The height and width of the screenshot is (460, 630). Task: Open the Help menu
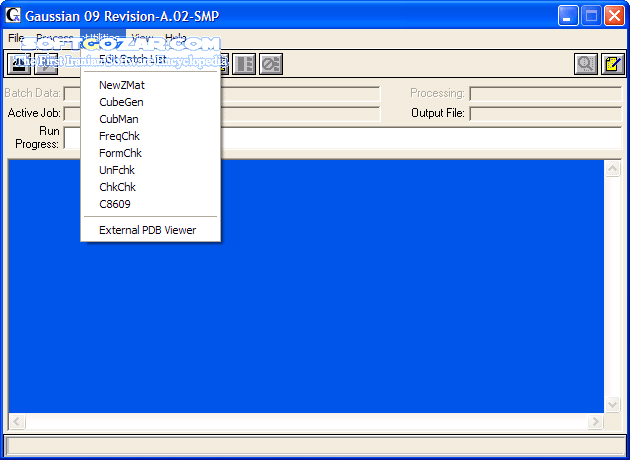tap(176, 38)
